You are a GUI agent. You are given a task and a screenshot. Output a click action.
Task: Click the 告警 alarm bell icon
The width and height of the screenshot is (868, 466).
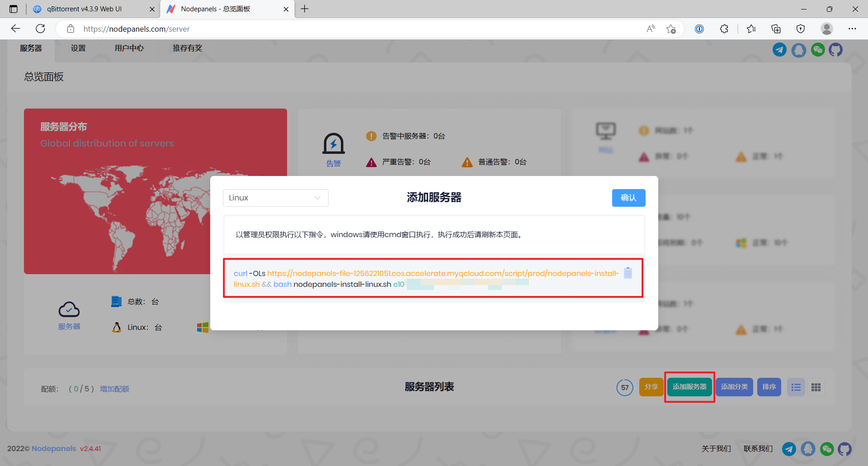334,144
